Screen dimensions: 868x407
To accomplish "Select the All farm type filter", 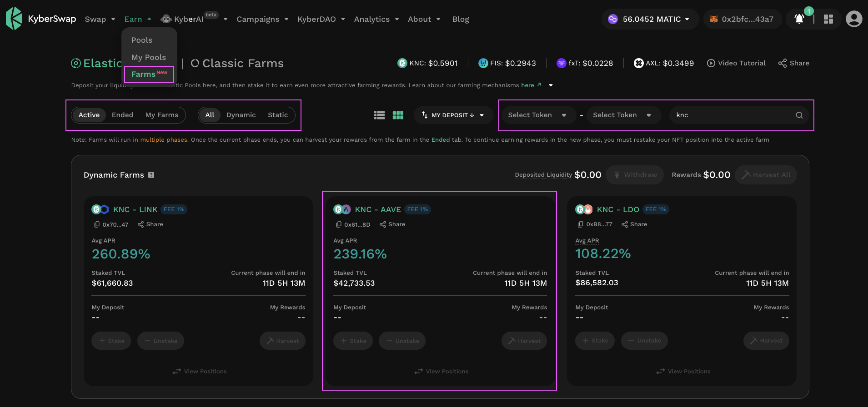I will pyautogui.click(x=210, y=115).
